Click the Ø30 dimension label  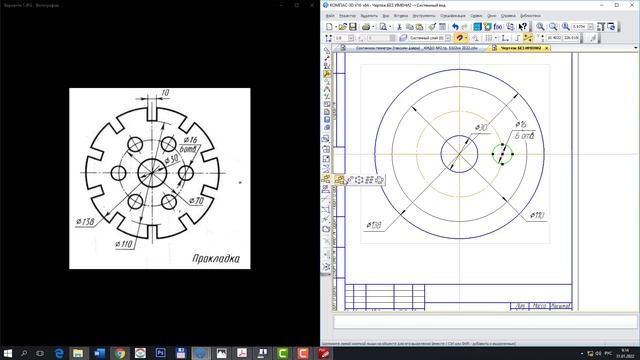click(x=481, y=128)
